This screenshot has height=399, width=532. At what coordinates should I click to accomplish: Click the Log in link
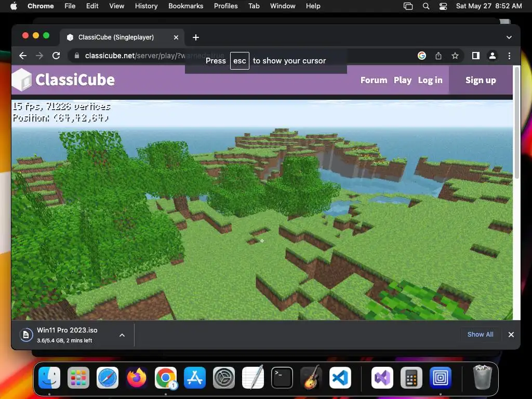[430, 80]
